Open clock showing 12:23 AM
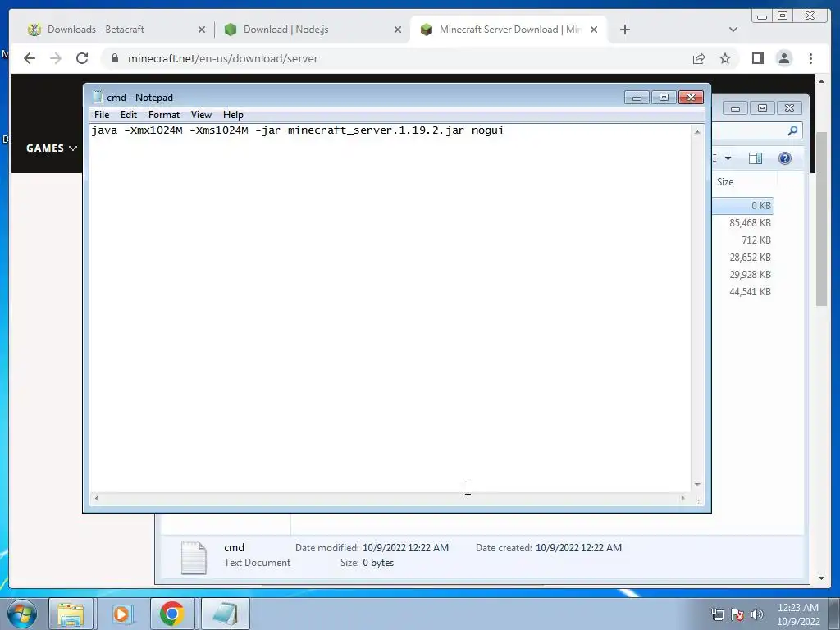 click(798, 614)
